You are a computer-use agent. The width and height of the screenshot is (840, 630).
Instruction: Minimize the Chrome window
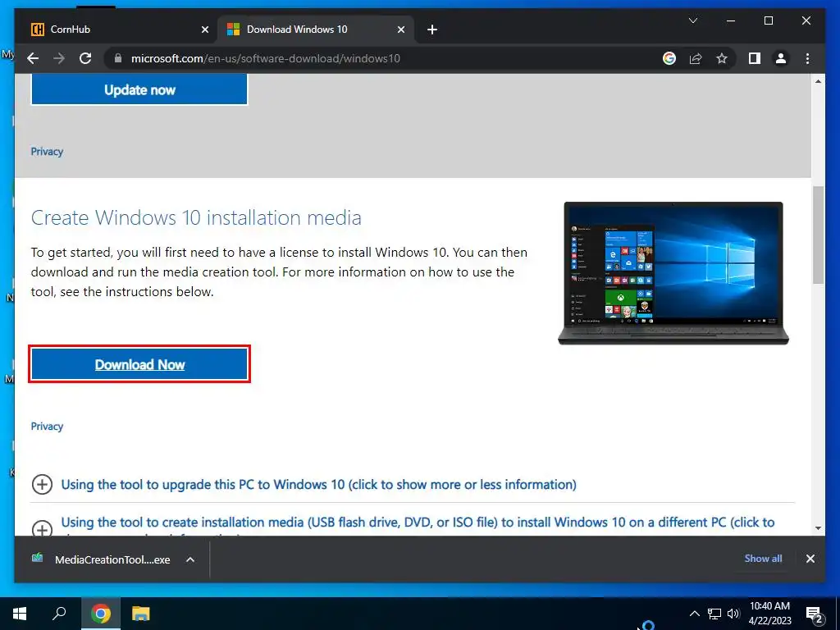click(x=731, y=21)
